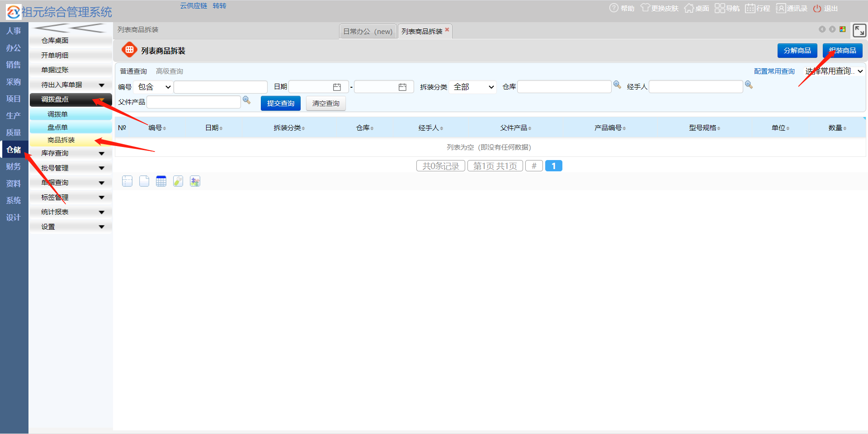Open the 通讯录 contacts icon
The height and width of the screenshot is (434, 868).
pyautogui.click(x=781, y=8)
